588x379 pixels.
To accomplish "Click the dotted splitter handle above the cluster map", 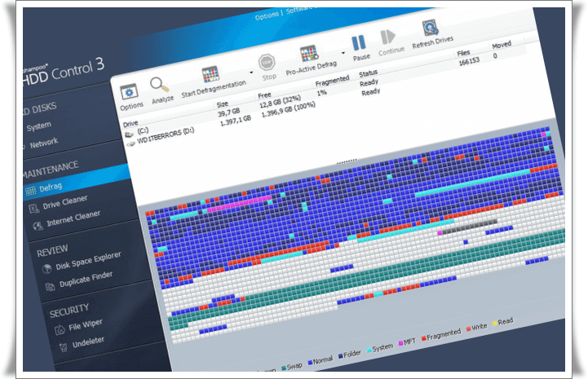I will 346,161.
